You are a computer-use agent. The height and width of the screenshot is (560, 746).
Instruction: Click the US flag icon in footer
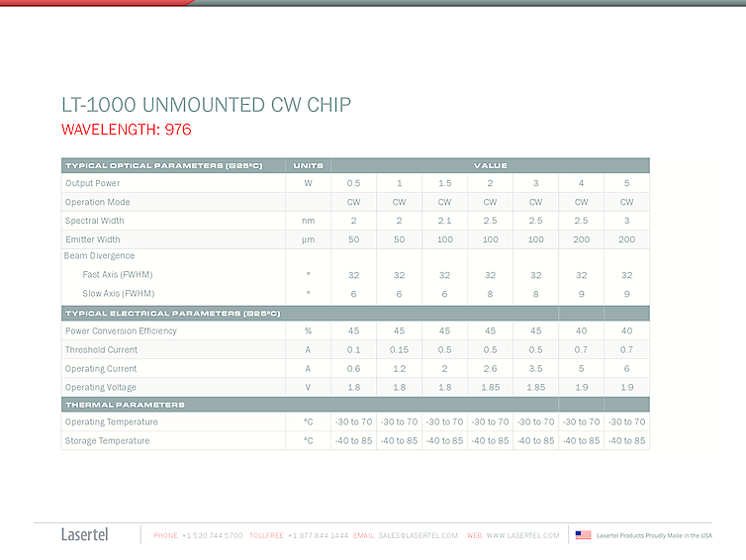pyautogui.click(x=583, y=535)
